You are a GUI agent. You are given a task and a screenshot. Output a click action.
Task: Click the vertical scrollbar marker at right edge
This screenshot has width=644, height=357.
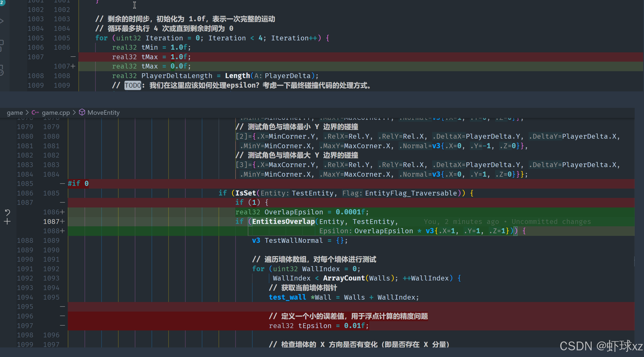point(634,261)
